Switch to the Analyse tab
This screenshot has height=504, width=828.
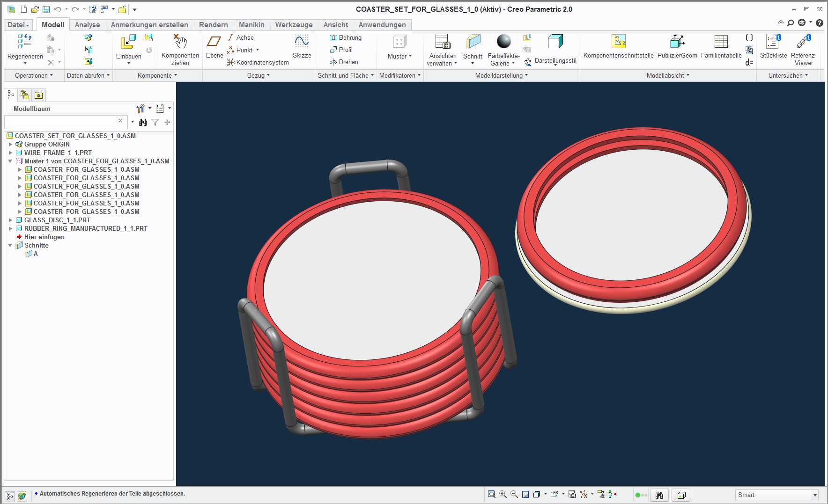click(87, 25)
